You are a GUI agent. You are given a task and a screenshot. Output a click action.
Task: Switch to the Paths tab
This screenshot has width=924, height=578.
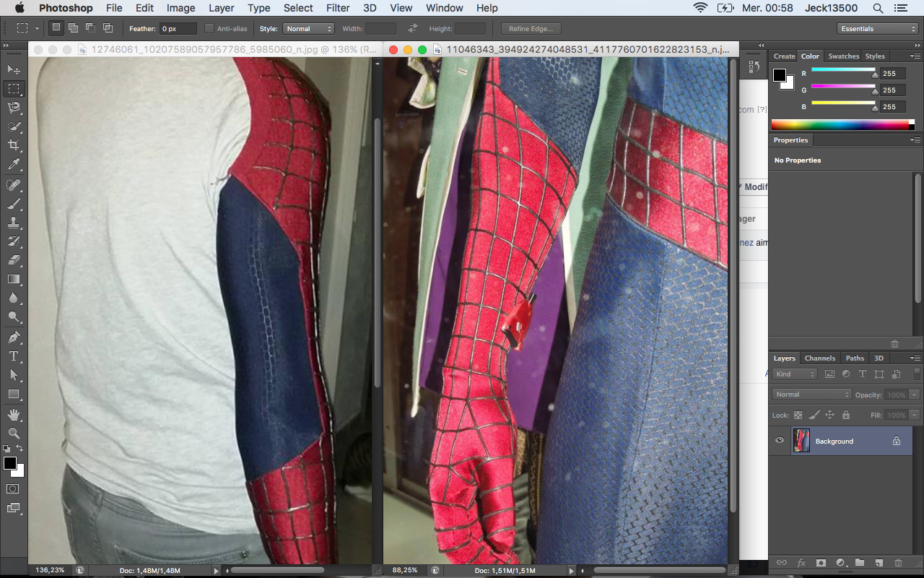point(855,358)
